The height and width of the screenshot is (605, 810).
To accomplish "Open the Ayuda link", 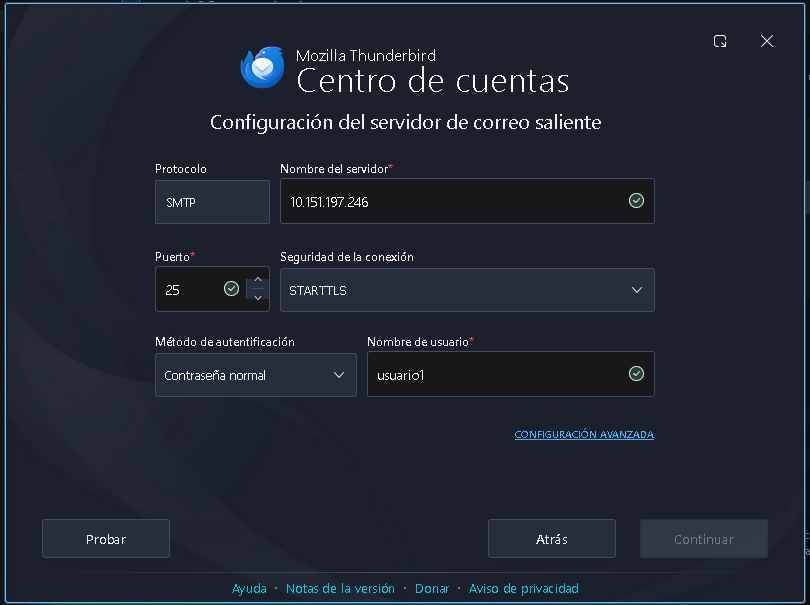I will coord(249,588).
